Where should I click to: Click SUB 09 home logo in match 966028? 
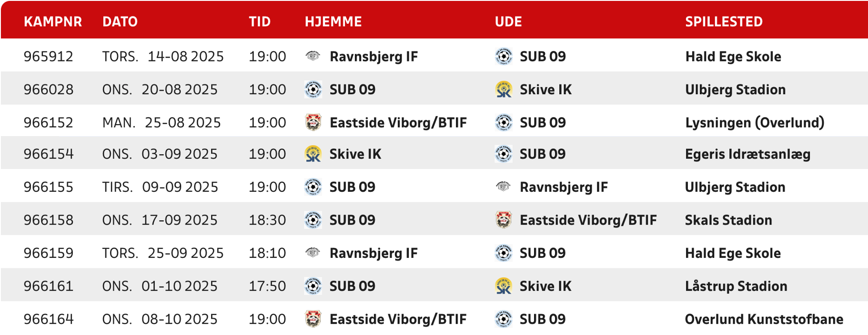(313, 89)
